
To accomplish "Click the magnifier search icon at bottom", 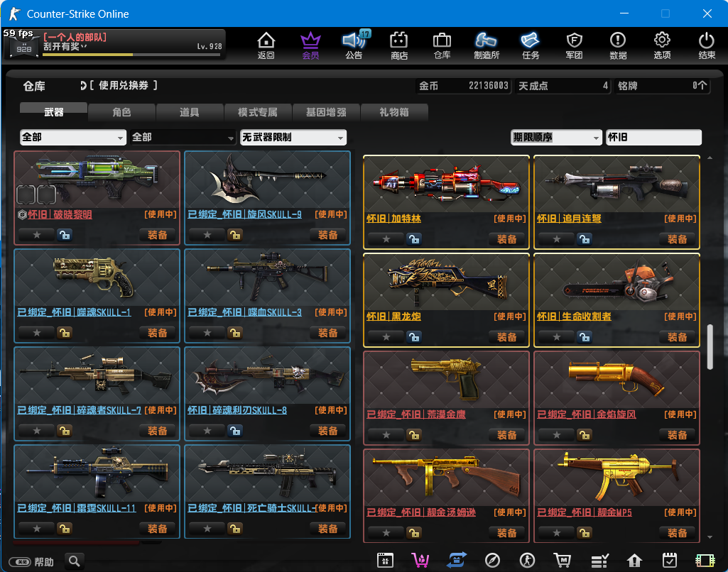I will click(75, 561).
